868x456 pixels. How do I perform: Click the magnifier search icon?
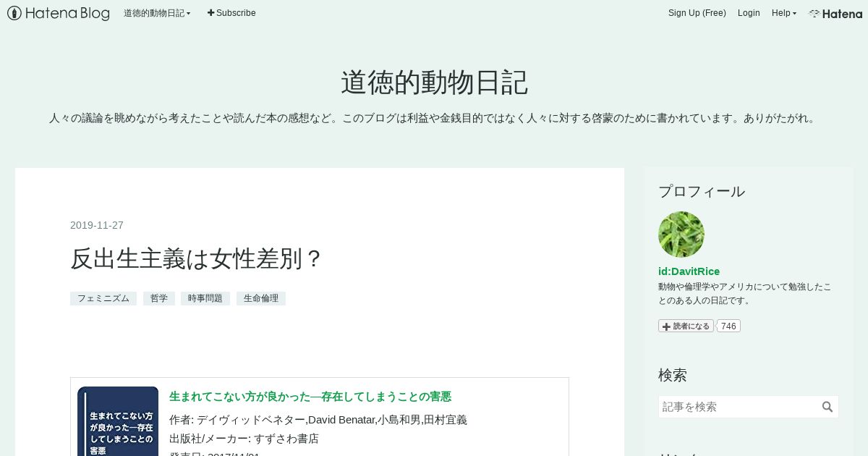[x=827, y=407]
